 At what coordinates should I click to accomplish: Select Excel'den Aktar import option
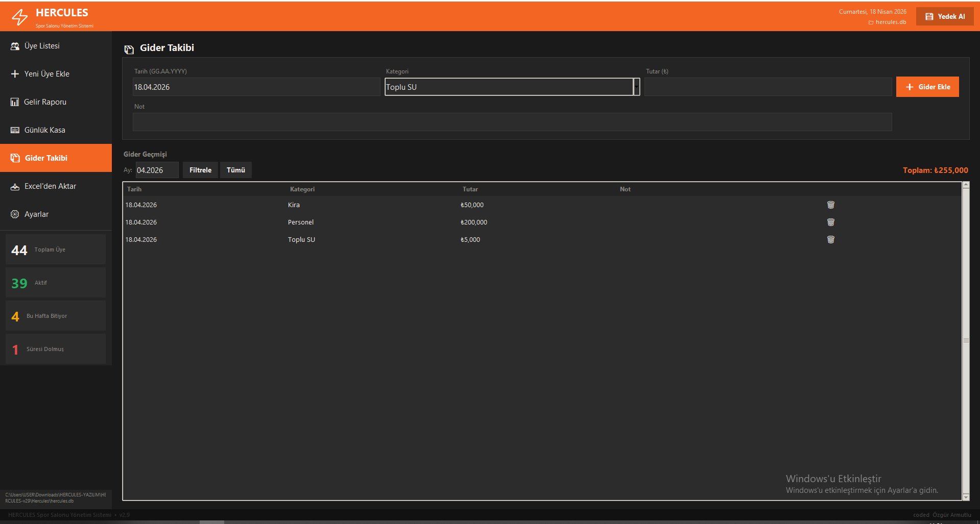[x=50, y=186]
